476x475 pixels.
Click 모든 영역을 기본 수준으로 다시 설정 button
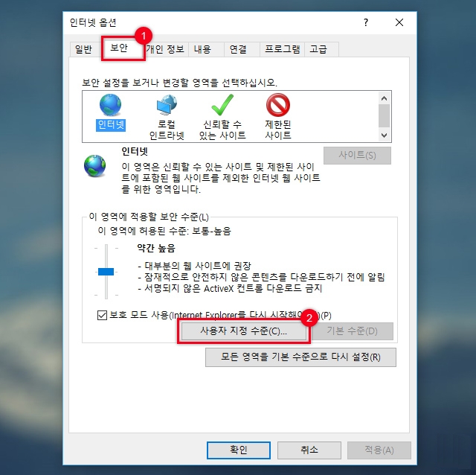(x=300, y=357)
